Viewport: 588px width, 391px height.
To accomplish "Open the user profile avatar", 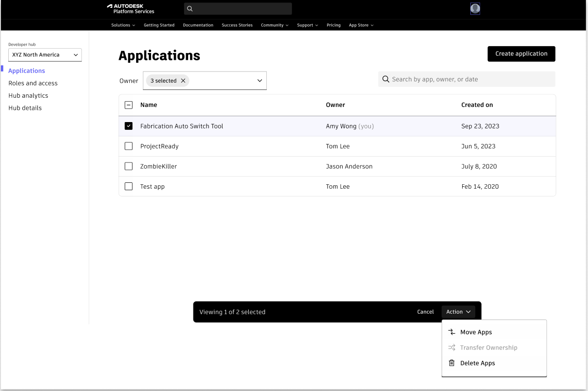I will click(475, 8).
